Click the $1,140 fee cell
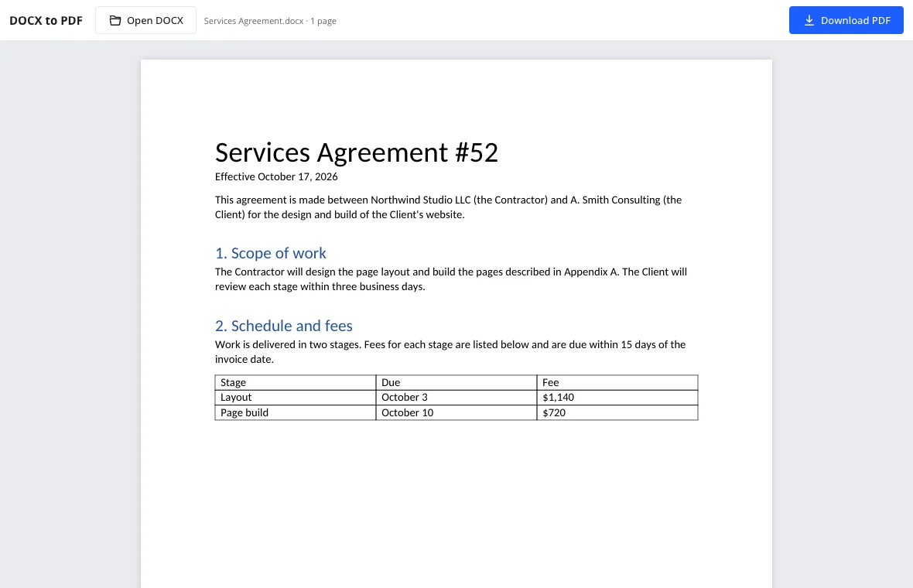This screenshot has width=913, height=588. coord(617,398)
